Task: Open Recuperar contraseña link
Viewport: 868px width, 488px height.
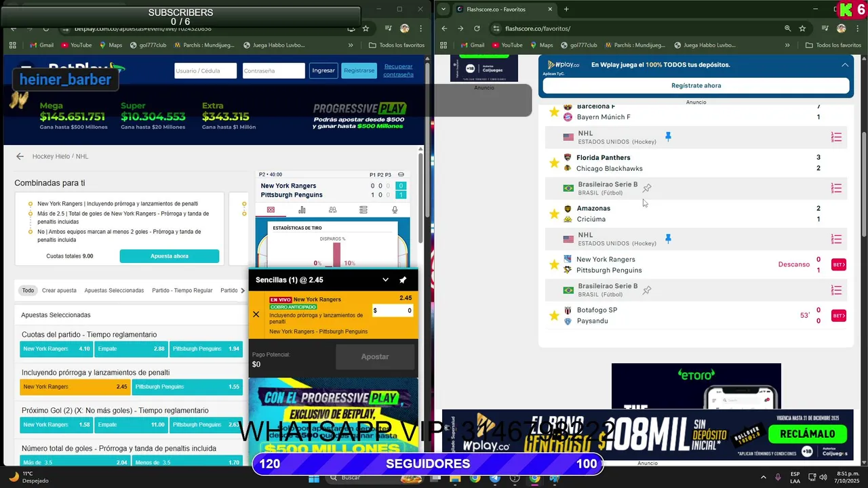Action: 398,70
